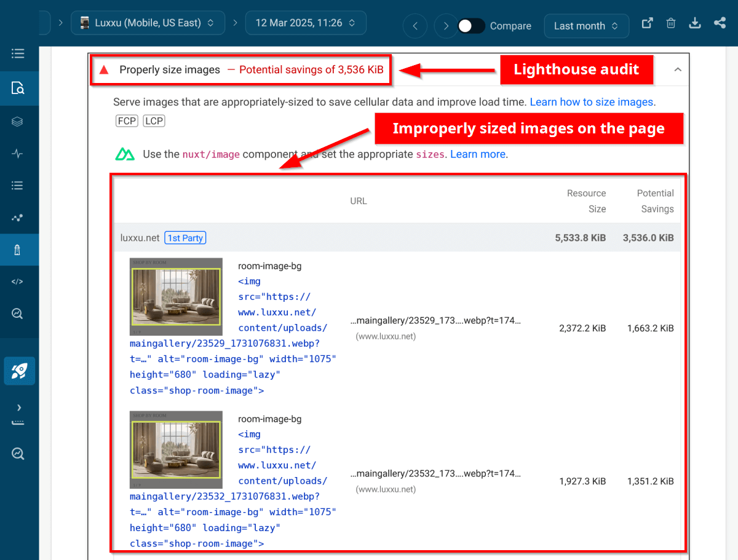The image size is (738, 560).
Task: Click the share icon
Action: [x=720, y=23]
